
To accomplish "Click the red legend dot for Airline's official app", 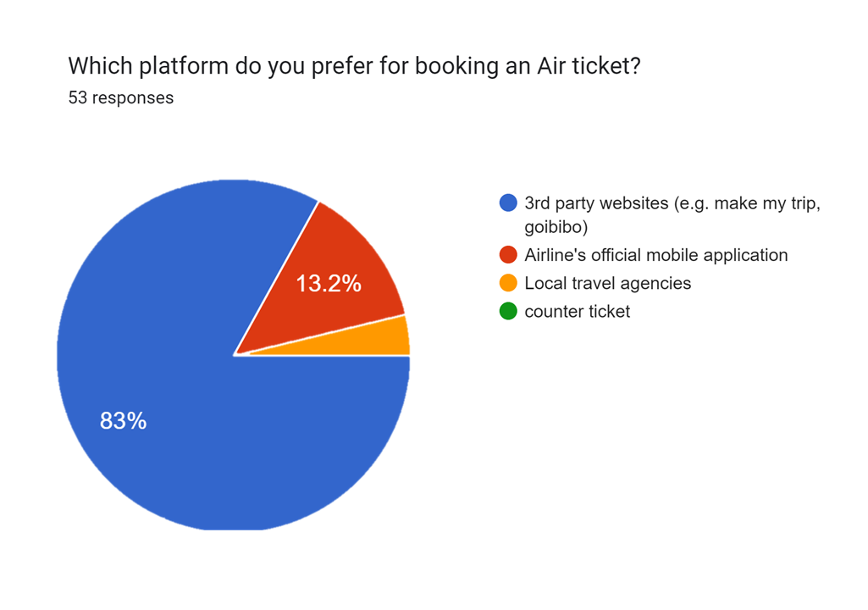I will pos(508,255).
